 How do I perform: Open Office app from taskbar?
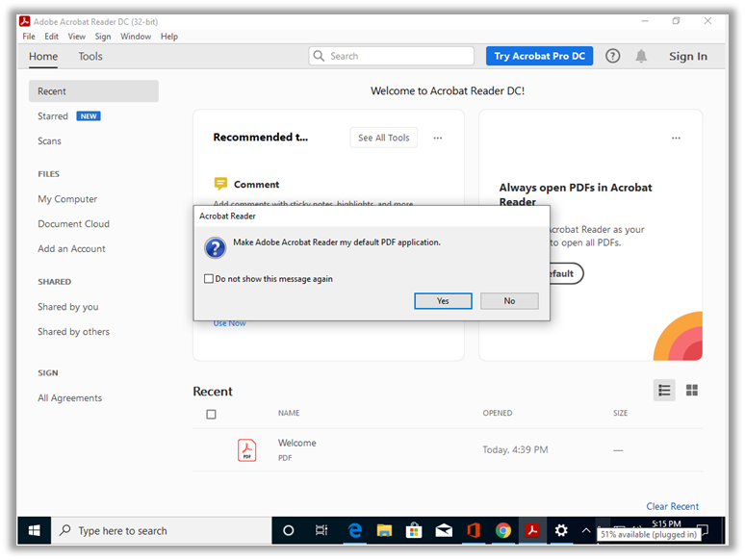tap(474, 530)
